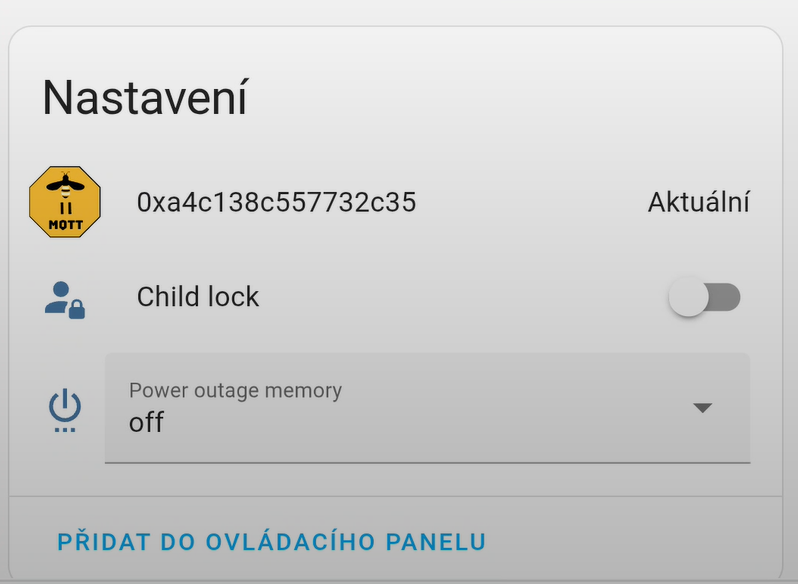The image size is (798, 584).
Task: Click the small padlock on the Child lock icon
Action: coord(76,310)
